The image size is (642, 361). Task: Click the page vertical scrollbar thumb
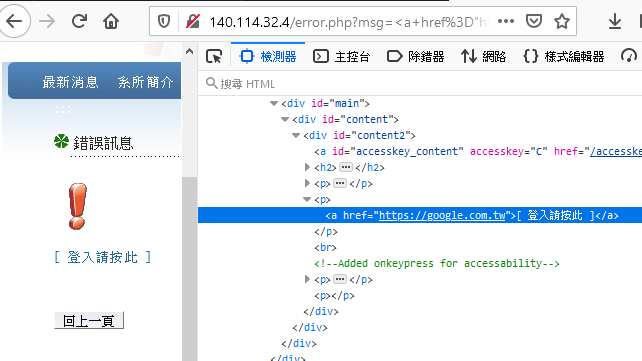(189, 269)
